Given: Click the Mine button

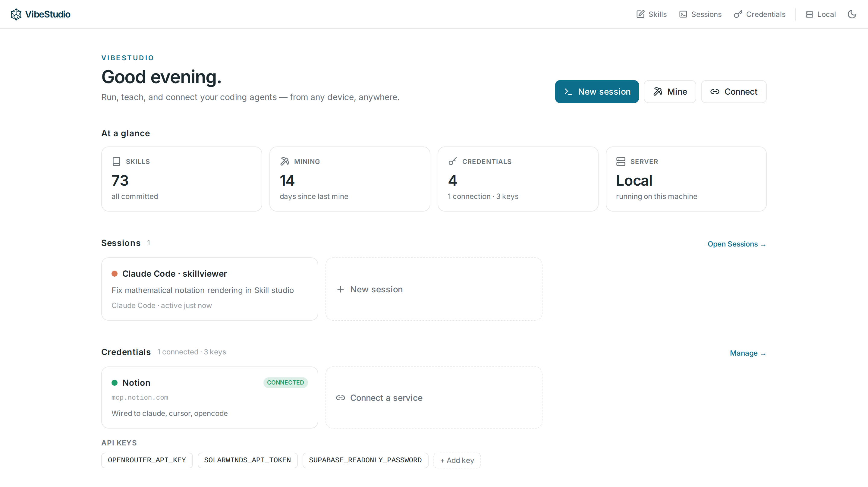Looking at the screenshot, I should (669, 92).
